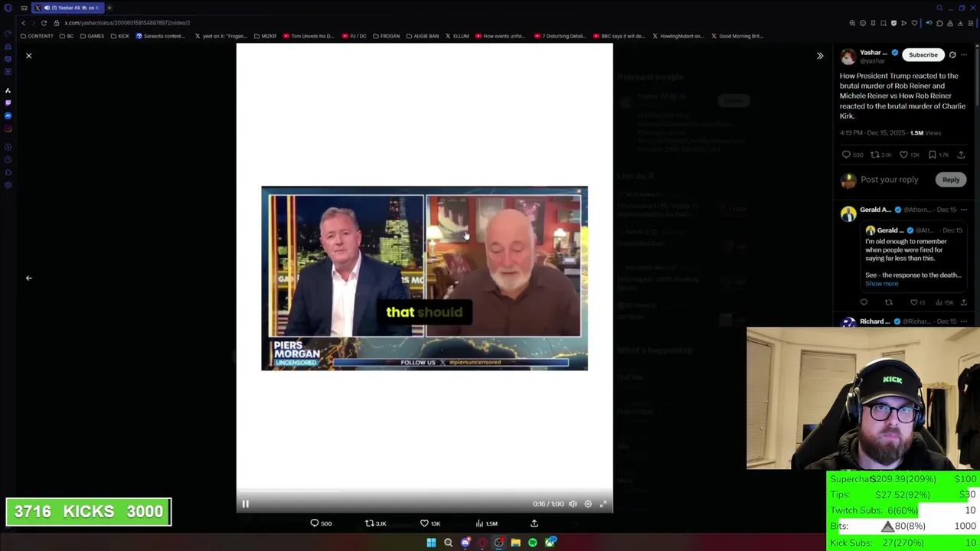Screen dimensions: 980x551
Task: Open more options on Yashar's post
Action: pyautogui.click(x=964, y=55)
